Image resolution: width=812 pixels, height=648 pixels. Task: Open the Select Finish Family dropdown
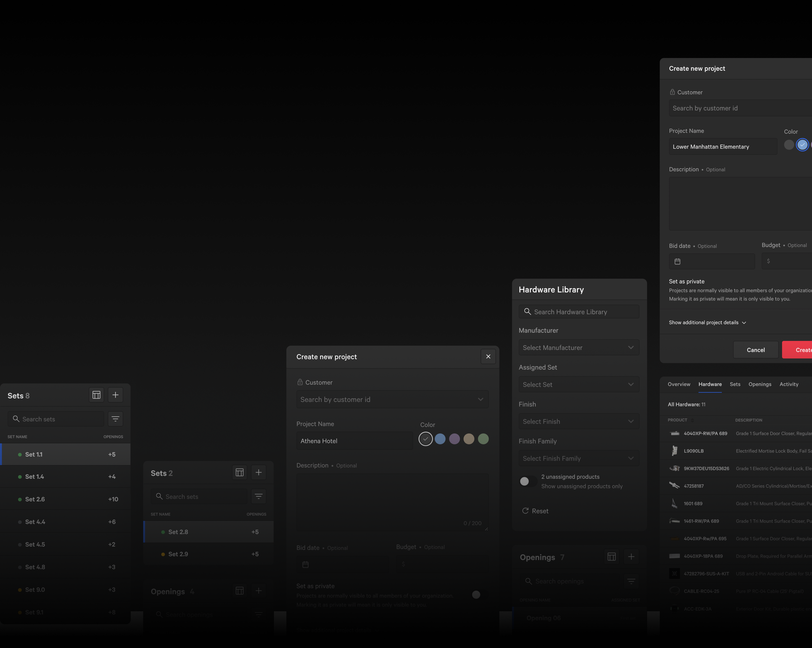pos(578,458)
